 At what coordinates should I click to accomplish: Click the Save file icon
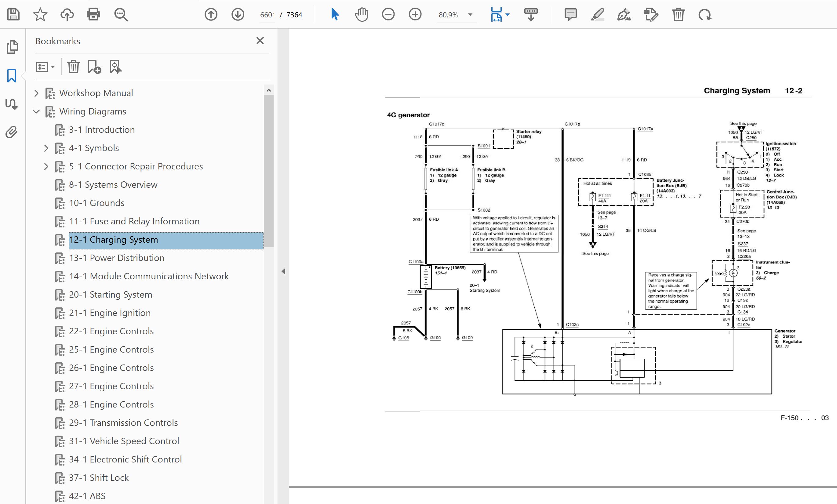point(13,15)
